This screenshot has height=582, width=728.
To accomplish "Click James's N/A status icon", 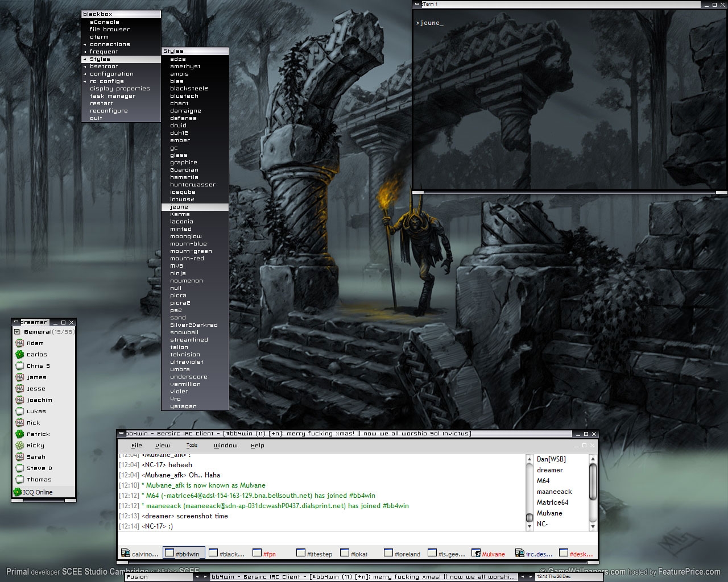I will 19,377.
